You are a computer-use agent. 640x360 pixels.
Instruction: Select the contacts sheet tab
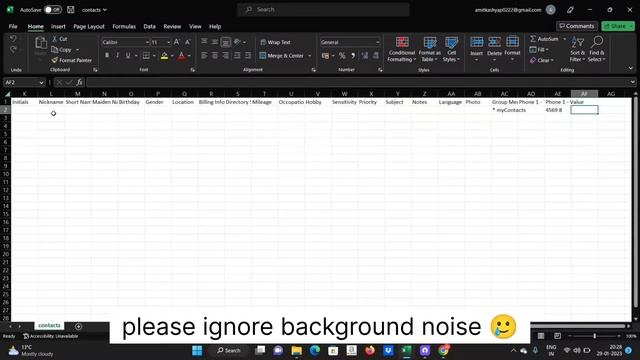(49, 325)
